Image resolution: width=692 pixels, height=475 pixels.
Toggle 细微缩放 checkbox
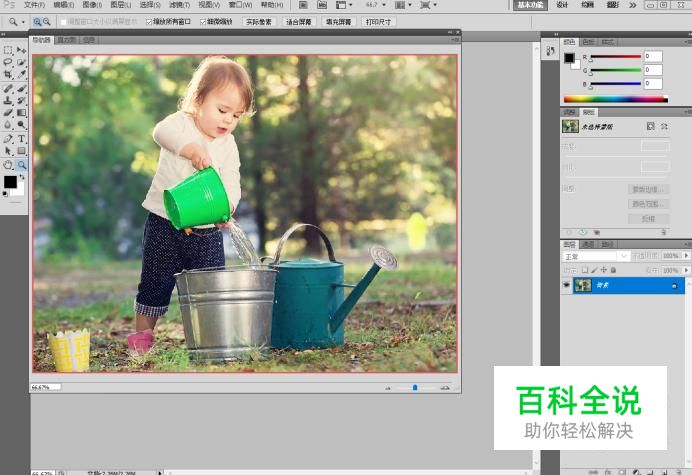click(203, 22)
